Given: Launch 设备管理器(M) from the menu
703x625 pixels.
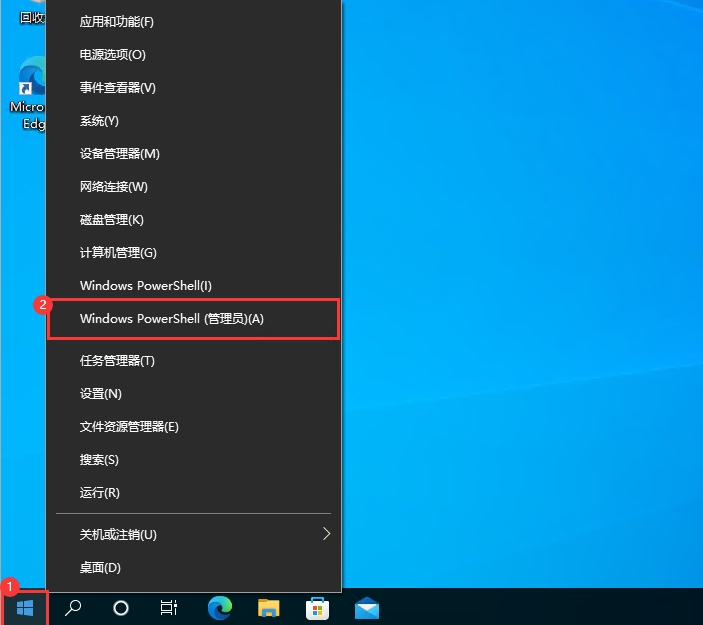Looking at the screenshot, I should 194,154.
